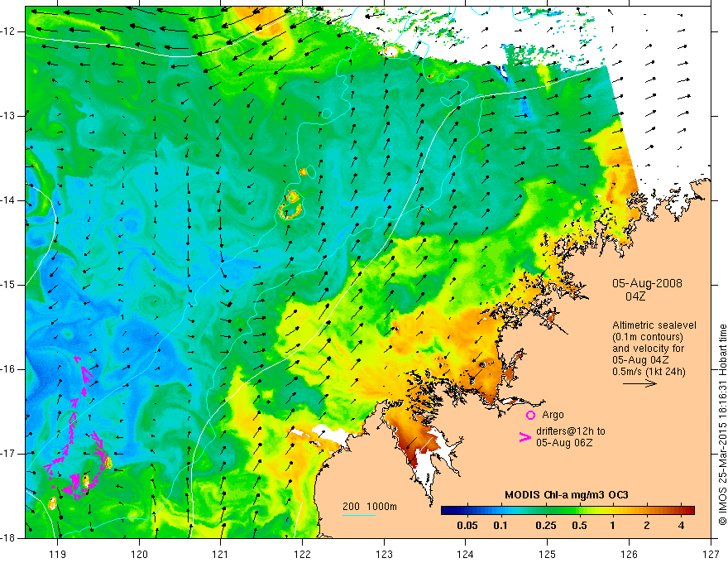Click the latitude axis label -17
728x563 pixels.
(9, 454)
